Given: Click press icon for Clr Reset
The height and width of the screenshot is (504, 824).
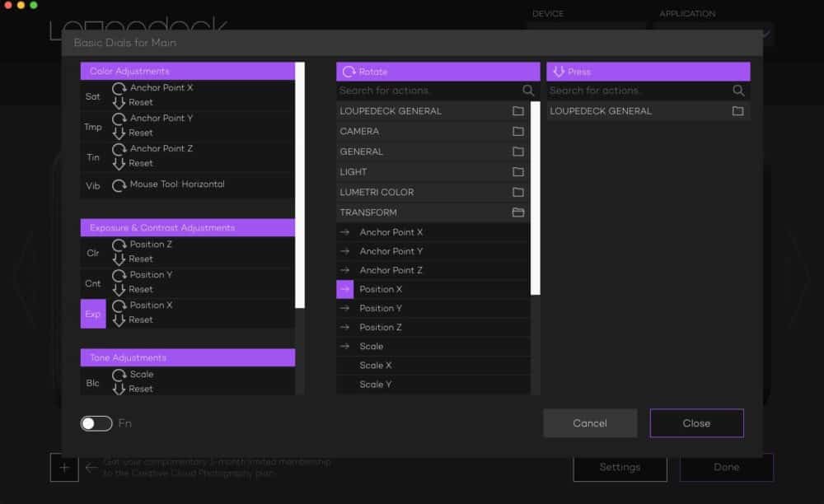Looking at the screenshot, I should click(119, 259).
